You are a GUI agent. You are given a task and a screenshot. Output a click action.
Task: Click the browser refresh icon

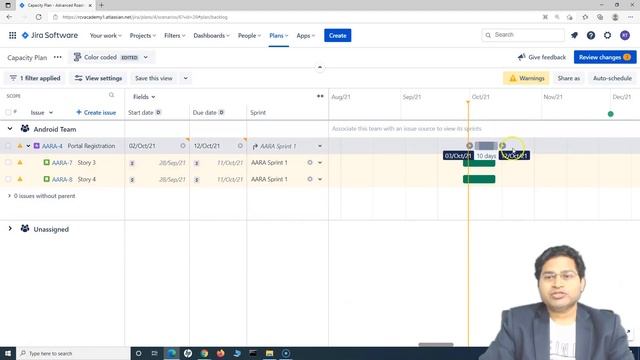coord(38,17)
